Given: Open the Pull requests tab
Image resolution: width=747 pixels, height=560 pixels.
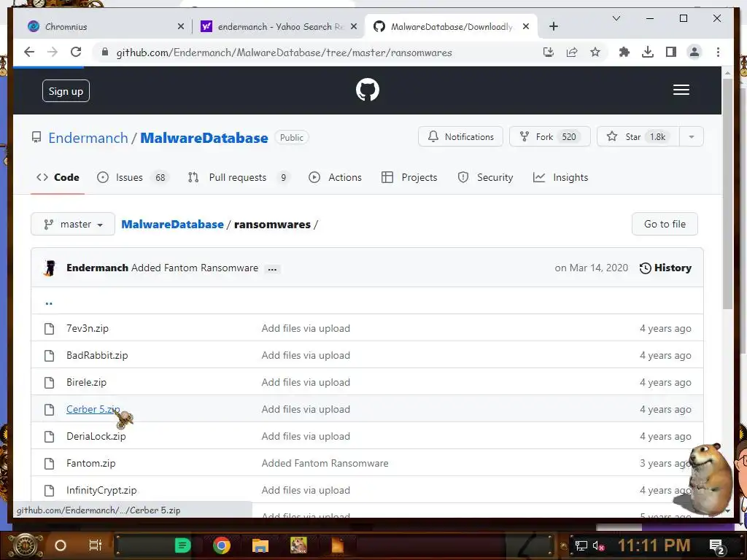Looking at the screenshot, I should coord(239,177).
